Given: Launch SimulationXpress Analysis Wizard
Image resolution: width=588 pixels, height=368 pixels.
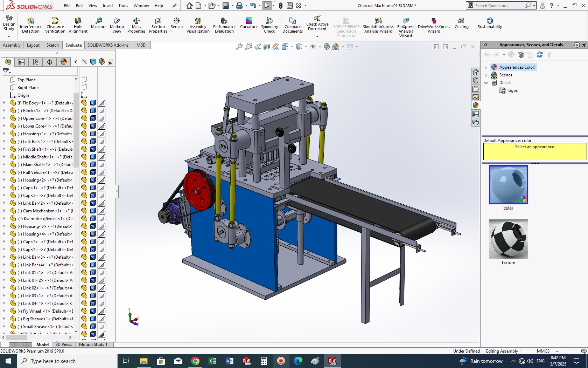Looking at the screenshot, I should click(x=378, y=26).
